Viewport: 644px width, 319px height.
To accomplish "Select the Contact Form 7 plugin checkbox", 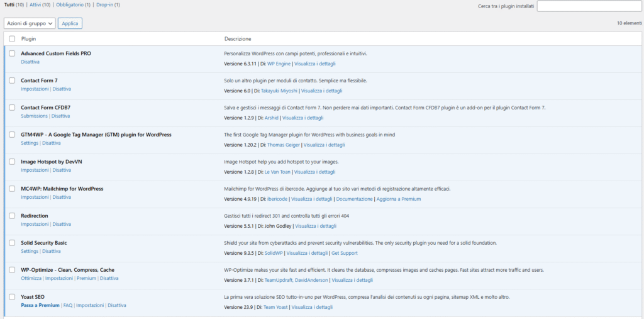I will (x=12, y=81).
